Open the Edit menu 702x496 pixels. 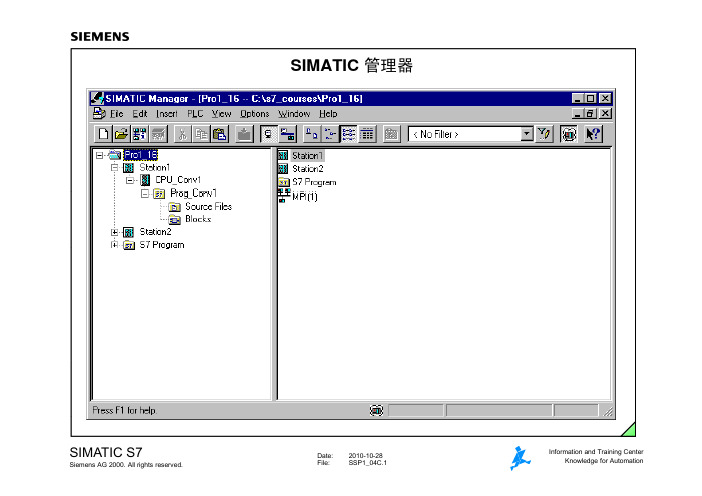(x=140, y=114)
